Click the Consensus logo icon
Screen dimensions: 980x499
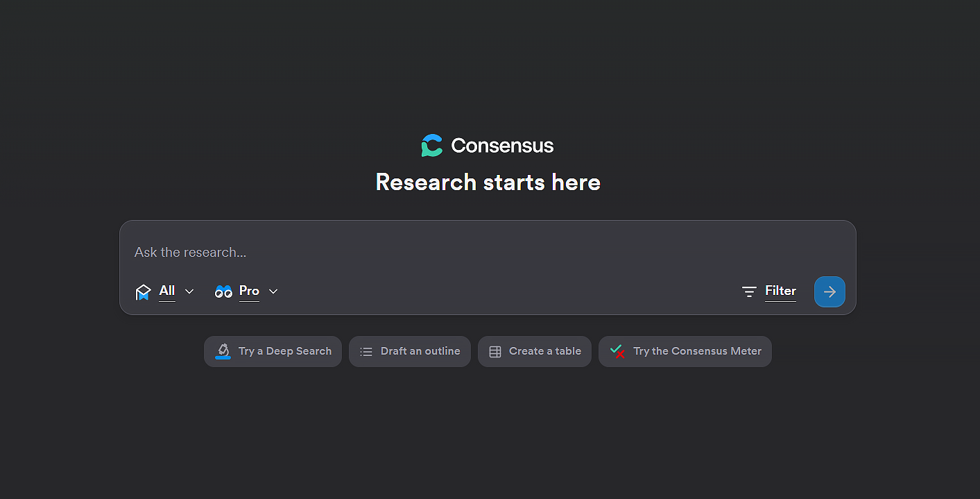[x=431, y=146]
